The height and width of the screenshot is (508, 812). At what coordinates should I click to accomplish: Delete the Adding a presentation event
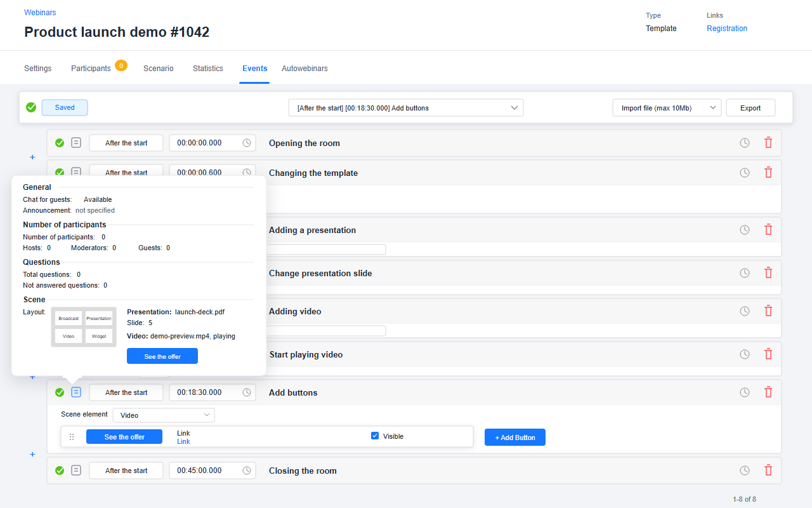[768, 230]
